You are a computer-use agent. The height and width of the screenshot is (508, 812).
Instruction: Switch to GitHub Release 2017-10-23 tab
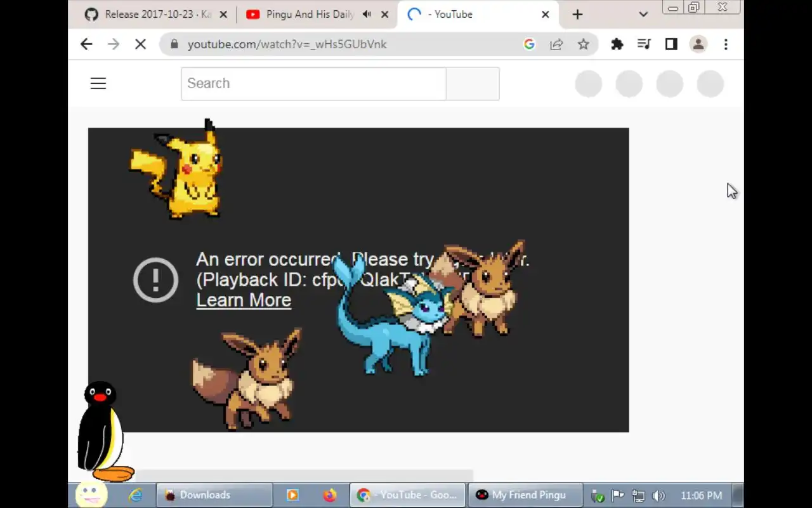(x=157, y=14)
